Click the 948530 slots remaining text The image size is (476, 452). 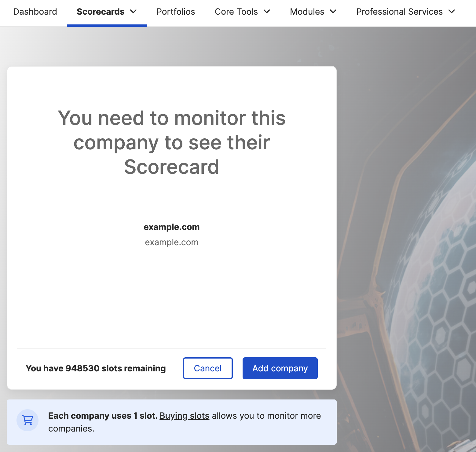pos(96,368)
